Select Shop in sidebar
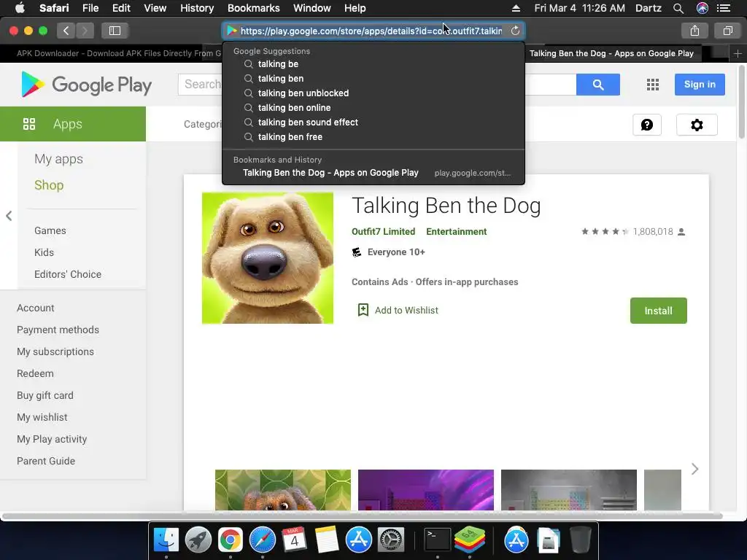 (x=49, y=185)
